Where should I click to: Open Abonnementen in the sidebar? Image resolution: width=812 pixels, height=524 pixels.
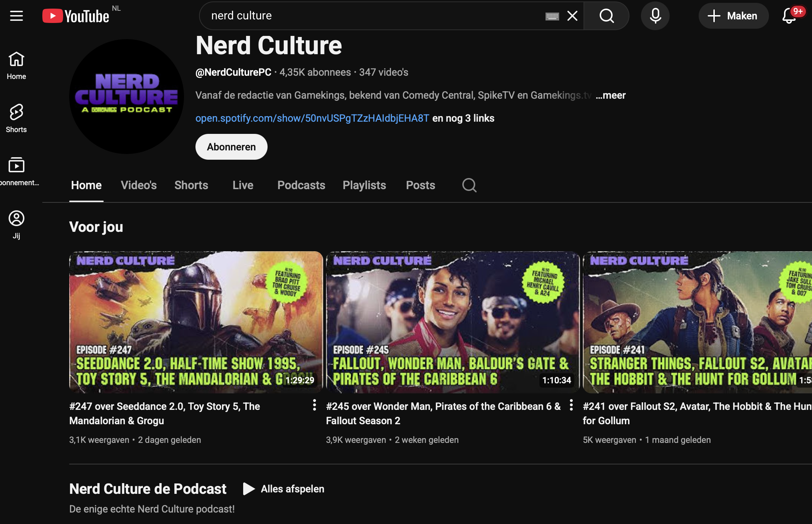pyautogui.click(x=16, y=170)
